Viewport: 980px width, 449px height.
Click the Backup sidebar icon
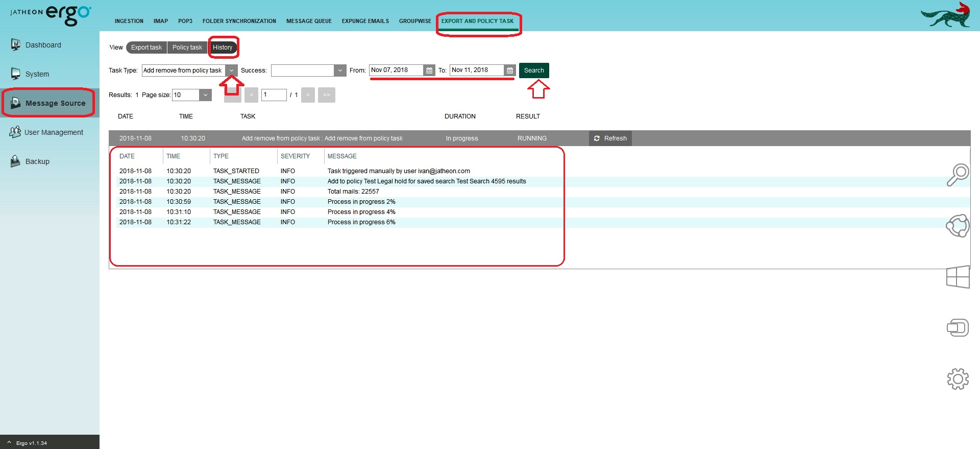tap(15, 161)
